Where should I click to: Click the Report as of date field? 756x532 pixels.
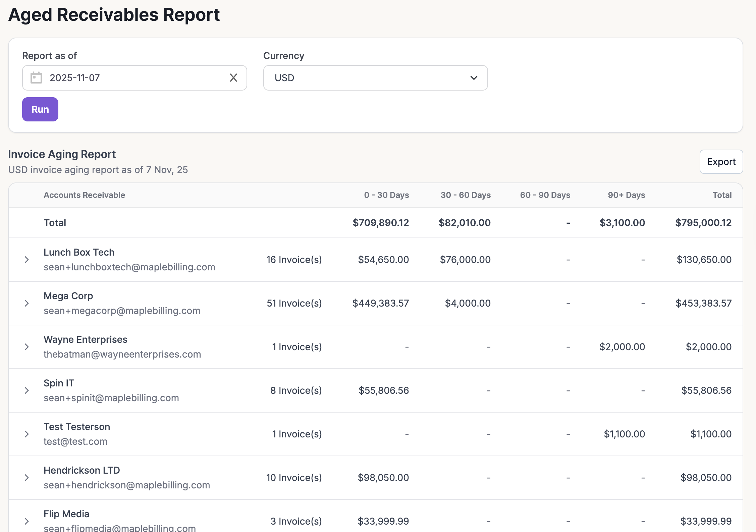coord(134,78)
